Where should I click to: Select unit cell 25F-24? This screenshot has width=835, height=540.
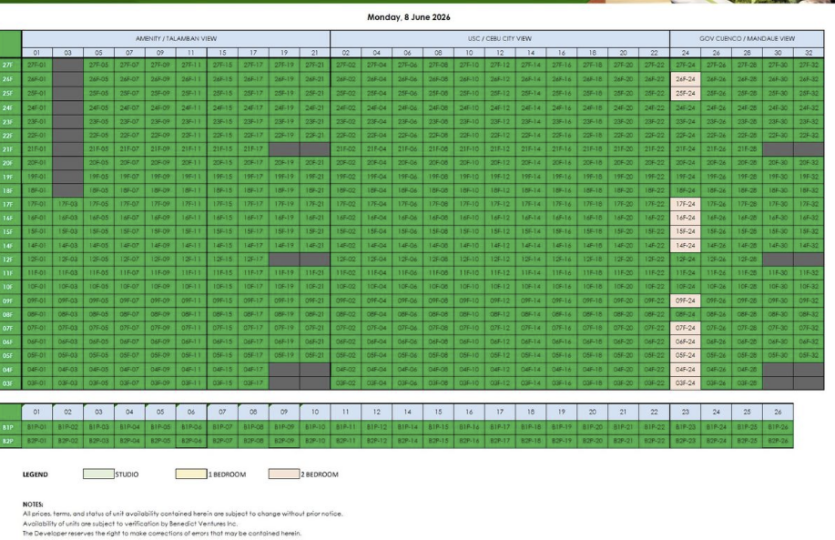(x=685, y=93)
